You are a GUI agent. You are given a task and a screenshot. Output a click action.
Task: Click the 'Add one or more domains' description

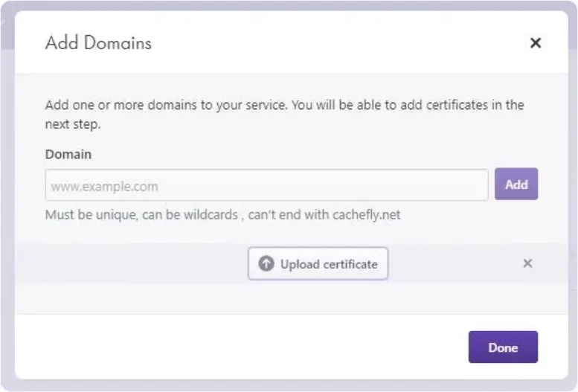(x=164, y=105)
